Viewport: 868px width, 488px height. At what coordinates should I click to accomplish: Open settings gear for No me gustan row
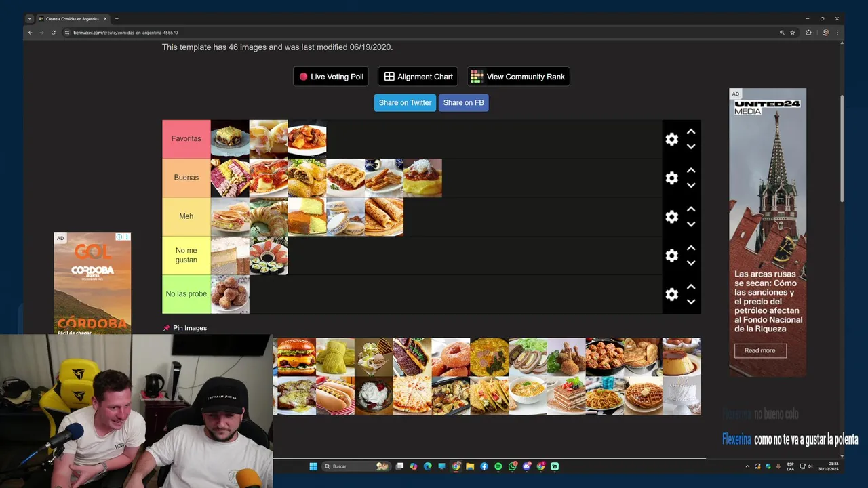pyautogui.click(x=671, y=256)
